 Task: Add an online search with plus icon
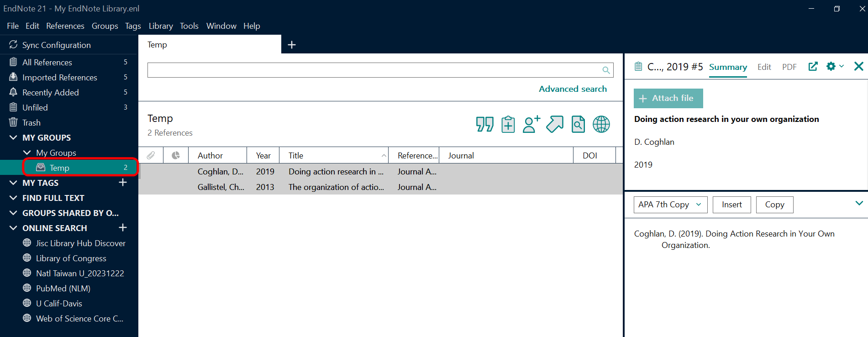point(123,228)
